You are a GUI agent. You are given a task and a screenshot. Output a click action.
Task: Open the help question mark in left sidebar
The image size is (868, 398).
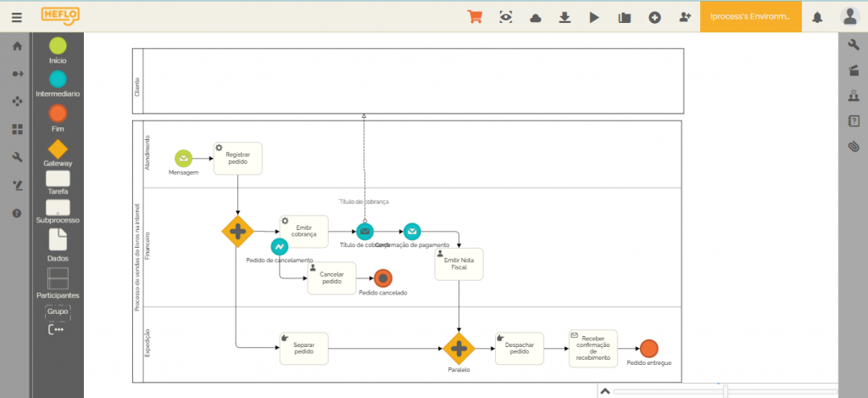(16, 213)
